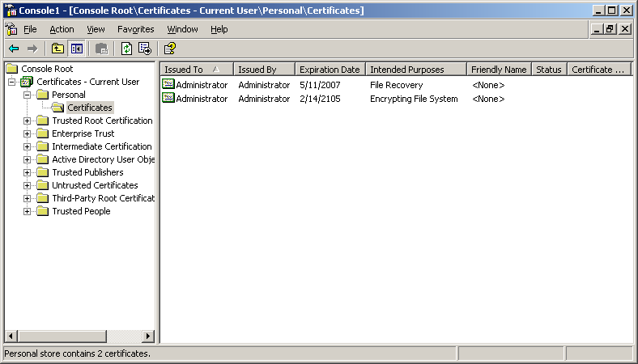Expand the Enterprise Trust node

click(x=27, y=133)
